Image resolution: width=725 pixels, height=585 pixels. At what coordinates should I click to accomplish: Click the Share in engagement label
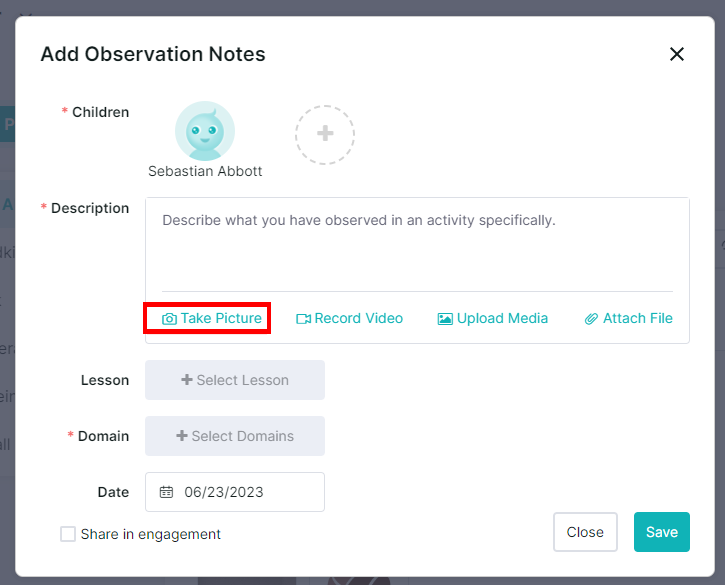coord(151,534)
